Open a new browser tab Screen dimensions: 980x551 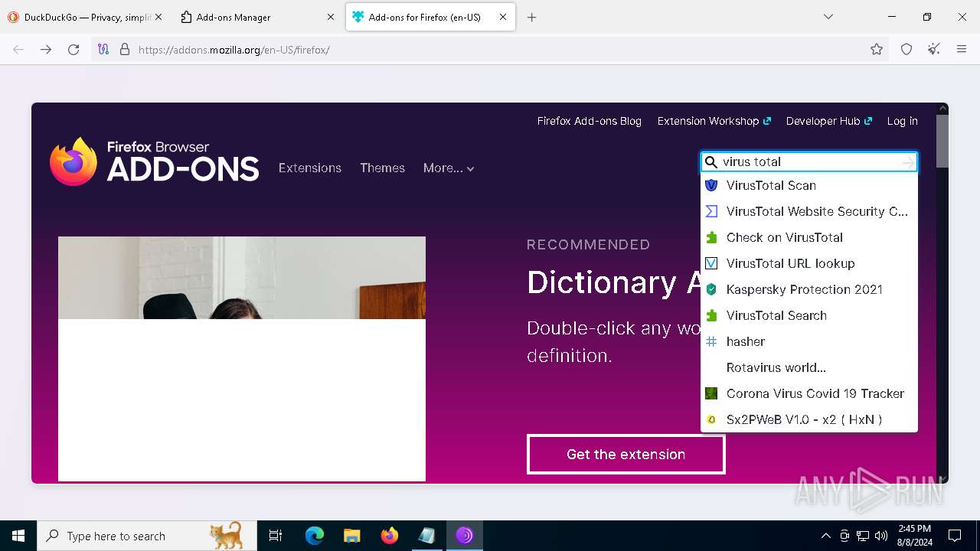[x=532, y=17]
